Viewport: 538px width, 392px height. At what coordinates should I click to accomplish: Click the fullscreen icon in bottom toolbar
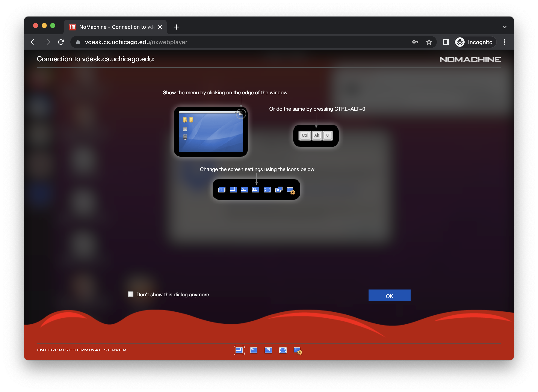point(283,350)
